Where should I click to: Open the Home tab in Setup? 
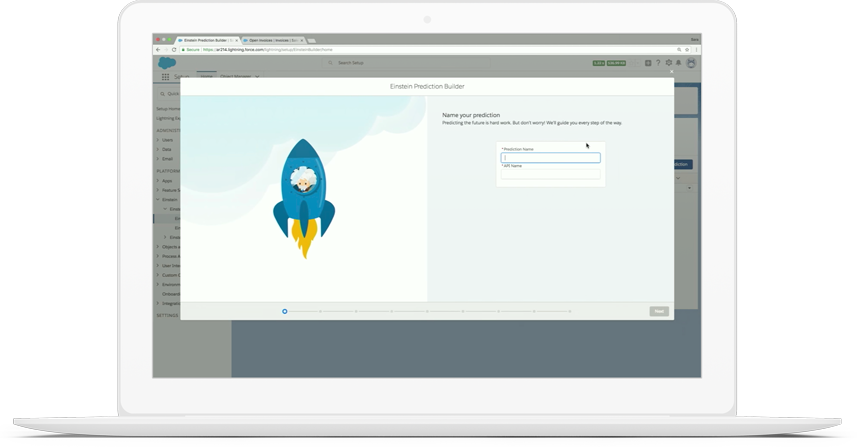tap(206, 76)
